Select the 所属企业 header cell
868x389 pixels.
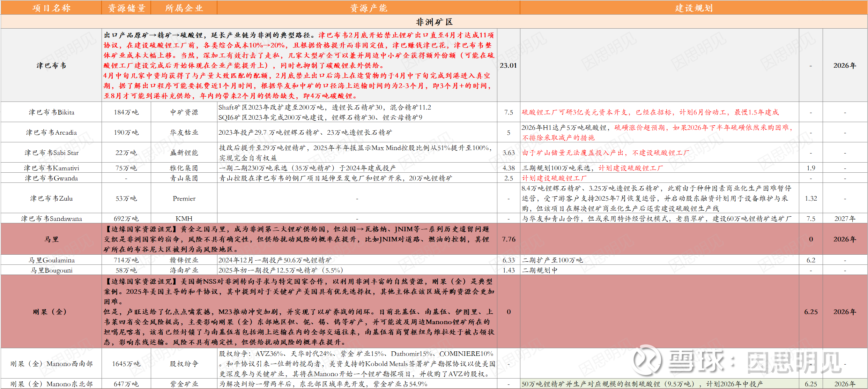pos(184,8)
